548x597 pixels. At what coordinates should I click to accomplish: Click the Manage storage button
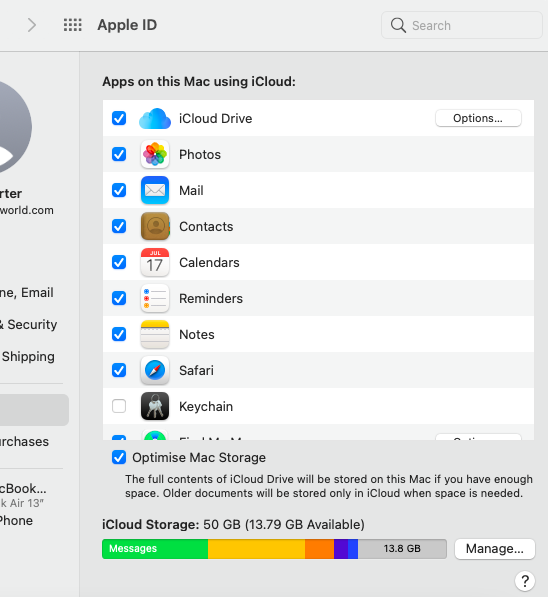click(x=495, y=549)
